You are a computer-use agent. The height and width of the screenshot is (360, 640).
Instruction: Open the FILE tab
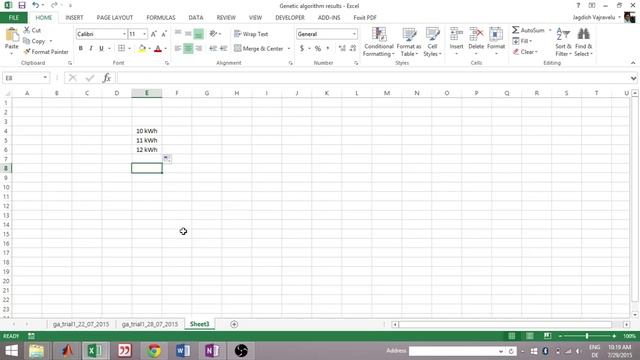[13, 18]
